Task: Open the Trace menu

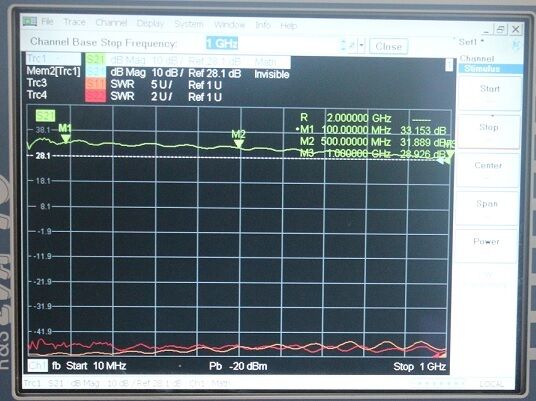Action: tap(75, 22)
